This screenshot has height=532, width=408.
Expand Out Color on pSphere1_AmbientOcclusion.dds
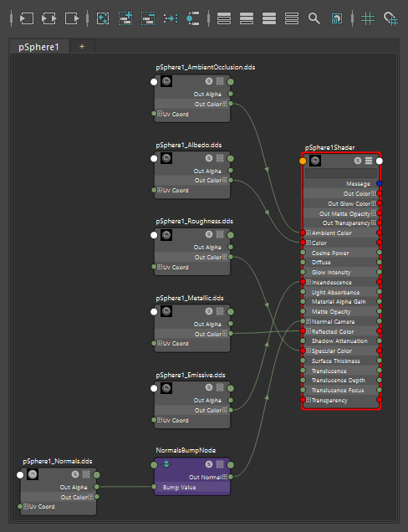[225, 104]
